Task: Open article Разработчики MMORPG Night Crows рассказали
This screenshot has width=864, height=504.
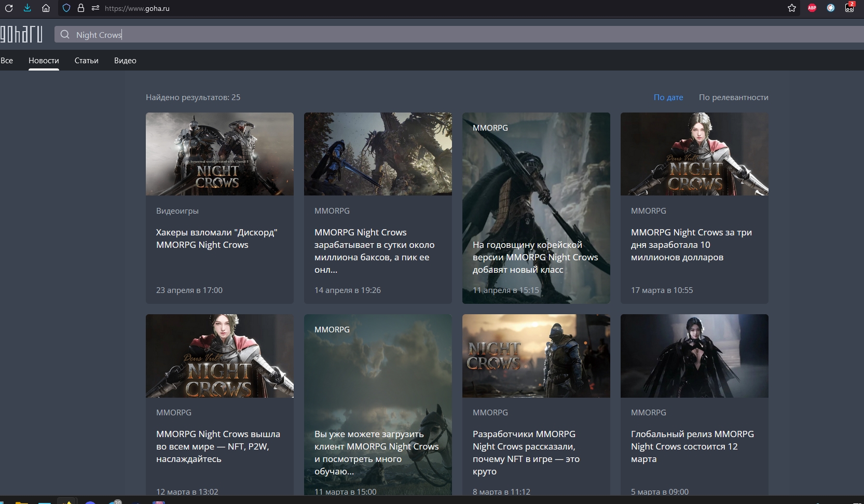Action: click(526, 453)
